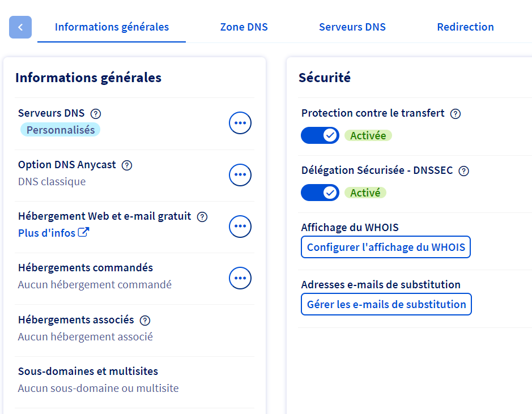This screenshot has width=532, height=414.
Task: Go to the Redirection tab
Action: [465, 27]
